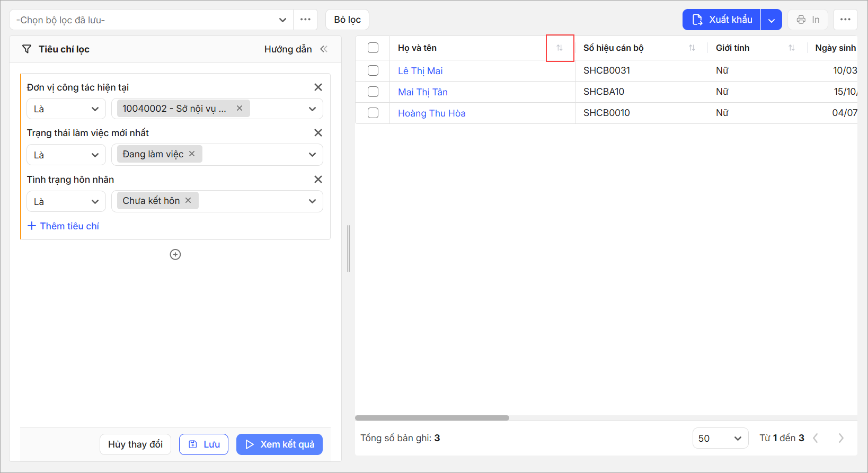Expand the Xuất khẩu dropdown arrow
The image size is (868, 473).
[x=772, y=20]
